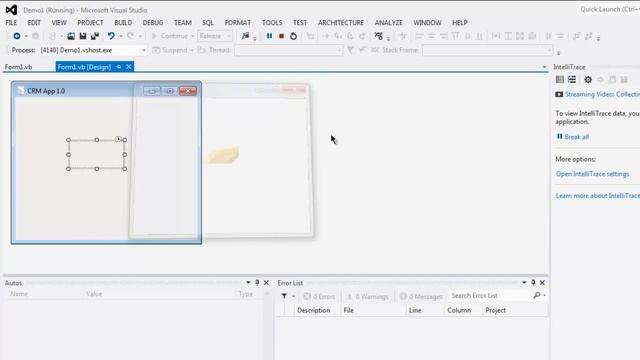Viewport: 640px width, 360px height.
Task: Open IntelliTrace settings gear icon
Action: coord(588,80)
